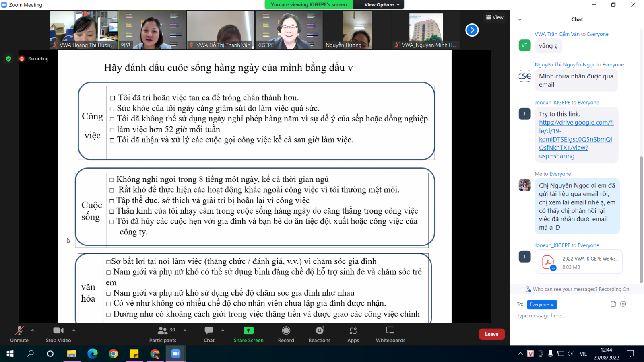The image size is (644, 362).
Task: Click 'Zoom Meeting' window title
Action: 25,5
